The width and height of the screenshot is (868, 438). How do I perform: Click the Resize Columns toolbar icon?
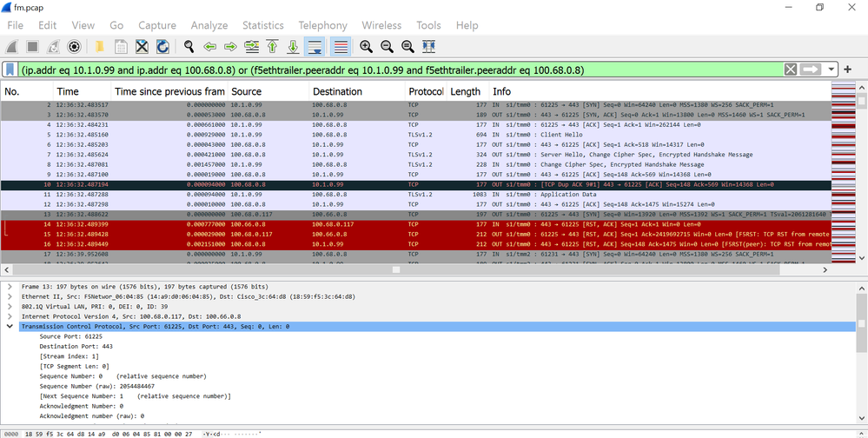click(x=428, y=47)
